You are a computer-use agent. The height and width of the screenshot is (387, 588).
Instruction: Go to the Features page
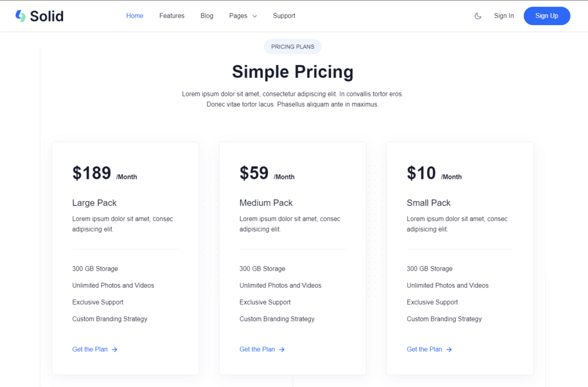171,16
